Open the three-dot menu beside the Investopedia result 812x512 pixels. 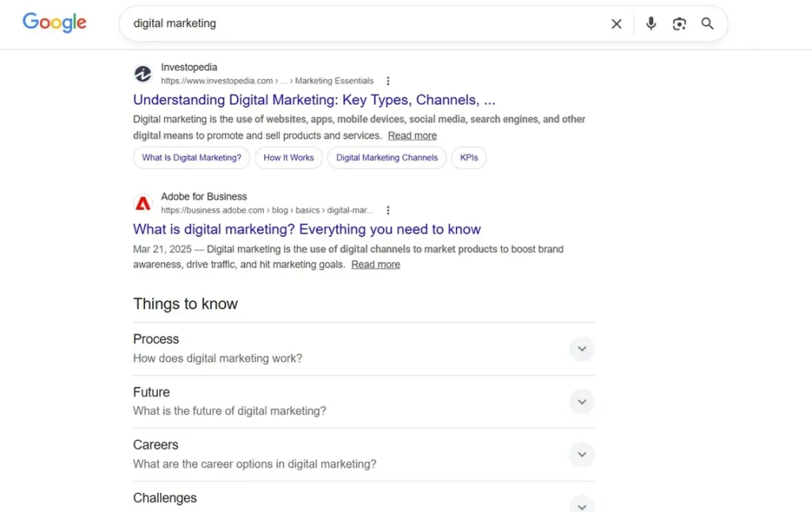tap(388, 80)
